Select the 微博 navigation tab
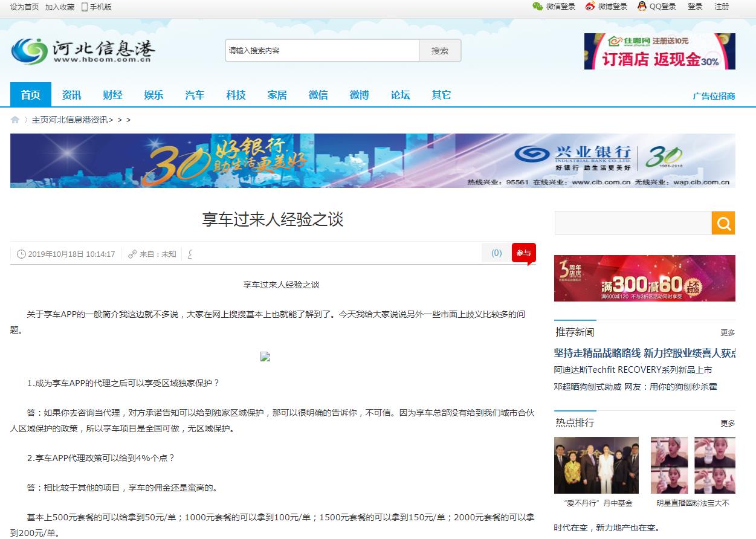The height and width of the screenshot is (539, 756). pyautogui.click(x=360, y=95)
